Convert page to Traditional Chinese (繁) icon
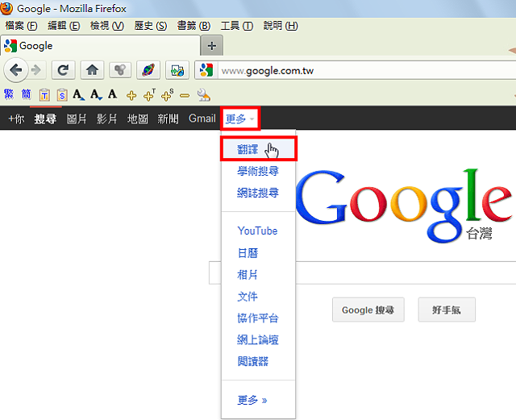This screenshot has width=516, height=420. tap(9, 94)
